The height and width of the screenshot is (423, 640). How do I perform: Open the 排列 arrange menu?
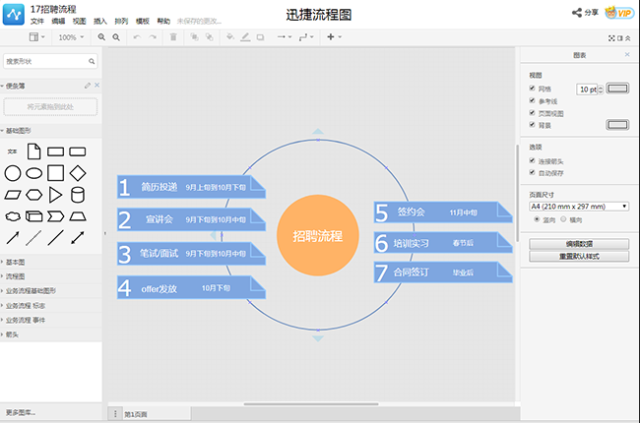pyautogui.click(x=121, y=21)
